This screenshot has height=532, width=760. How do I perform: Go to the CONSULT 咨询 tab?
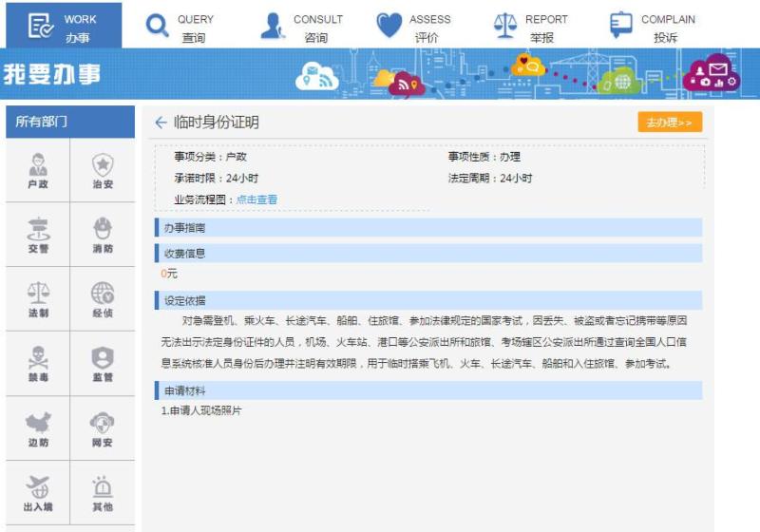pyautogui.click(x=301, y=26)
